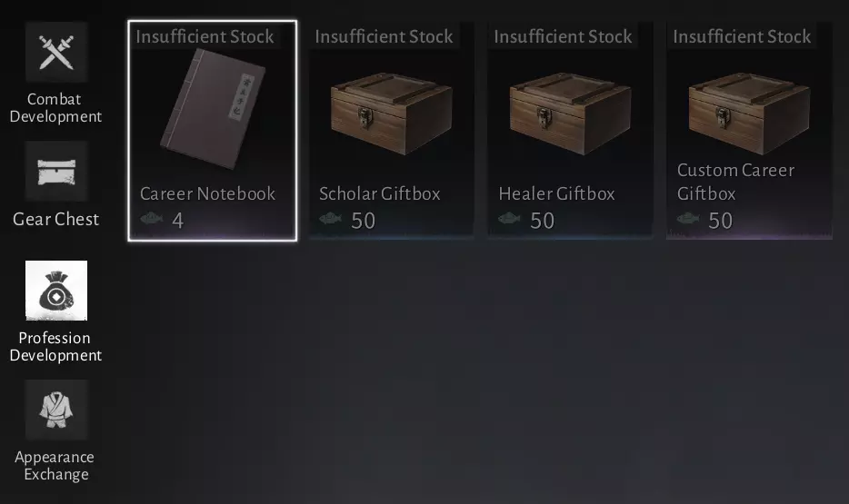Click fish currency icon under Custom Career Giftbox
Image resolution: width=849 pixels, height=504 pixels.
coord(688,219)
